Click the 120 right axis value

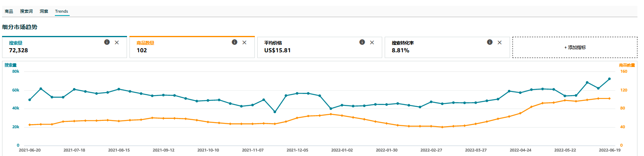pos(624,90)
